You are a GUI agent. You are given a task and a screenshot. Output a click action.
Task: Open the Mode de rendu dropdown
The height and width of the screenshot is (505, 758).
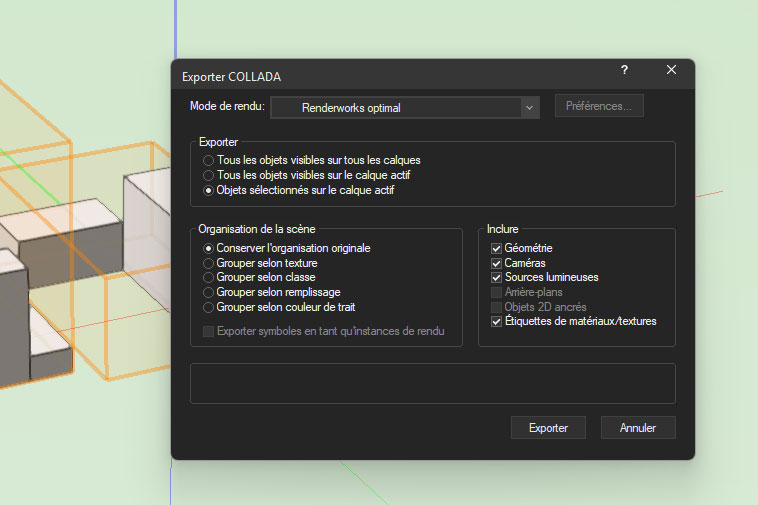tap(405, 107)
